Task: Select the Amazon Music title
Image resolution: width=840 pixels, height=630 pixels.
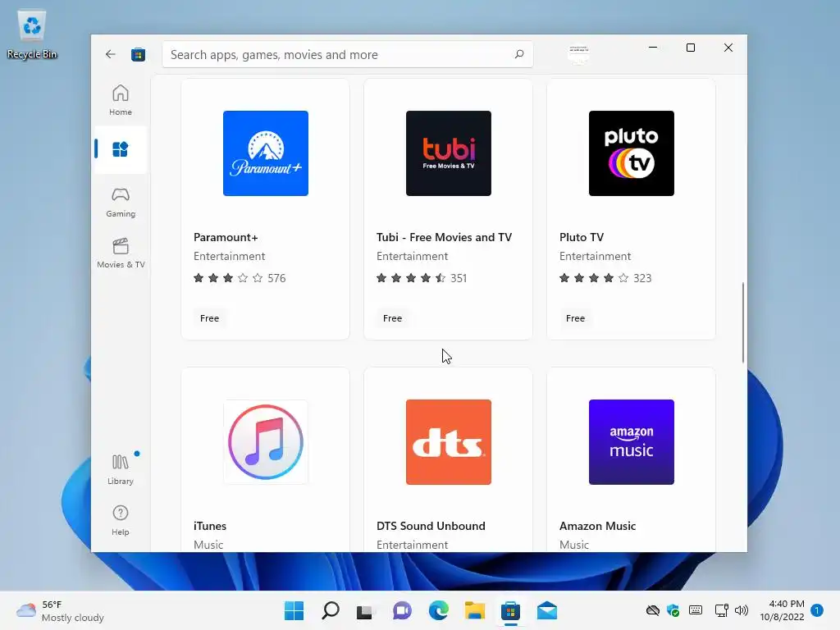Action: tap(597, 526)
